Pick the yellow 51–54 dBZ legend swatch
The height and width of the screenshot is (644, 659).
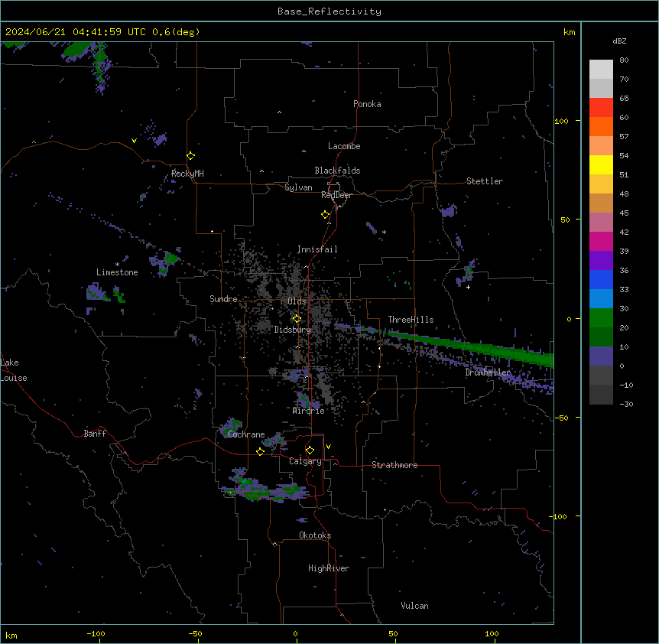point(601,164)
